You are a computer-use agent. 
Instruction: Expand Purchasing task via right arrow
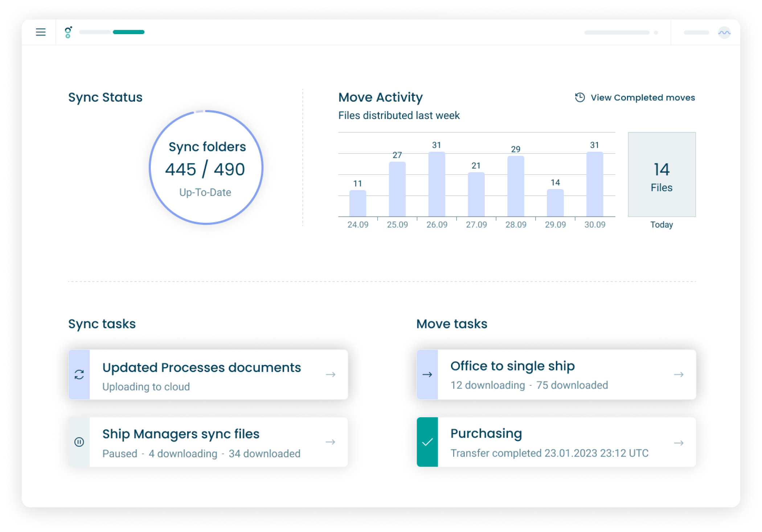(679, 443)
